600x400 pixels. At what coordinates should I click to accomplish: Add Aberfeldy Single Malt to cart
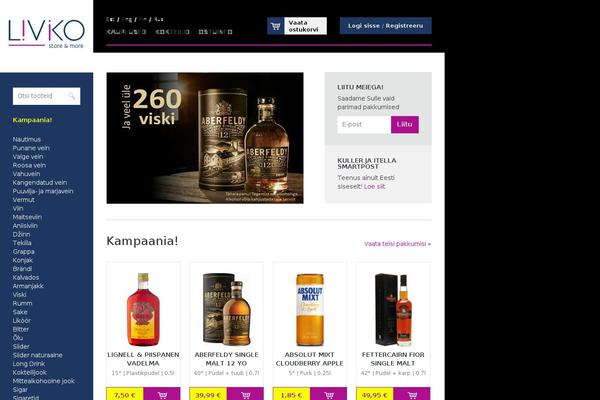pyautogui.click(x=245, y=395)
